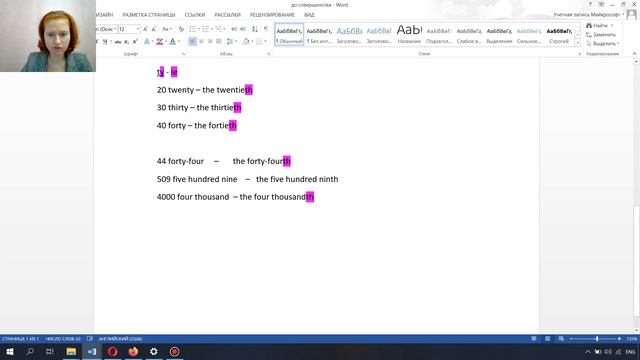Align text left
The width and height of the screenshot is (640, 360).
pos(192,42)
